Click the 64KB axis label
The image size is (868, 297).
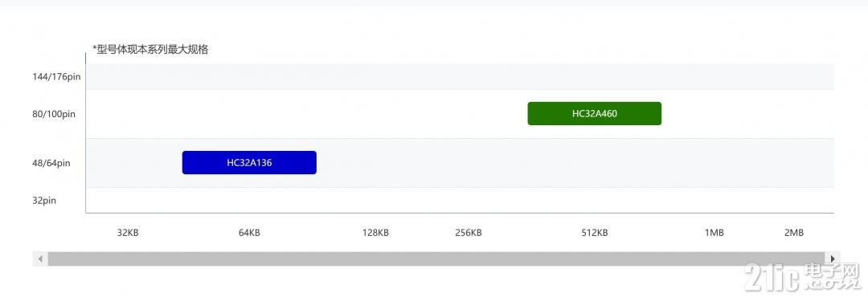click(249, 233)
